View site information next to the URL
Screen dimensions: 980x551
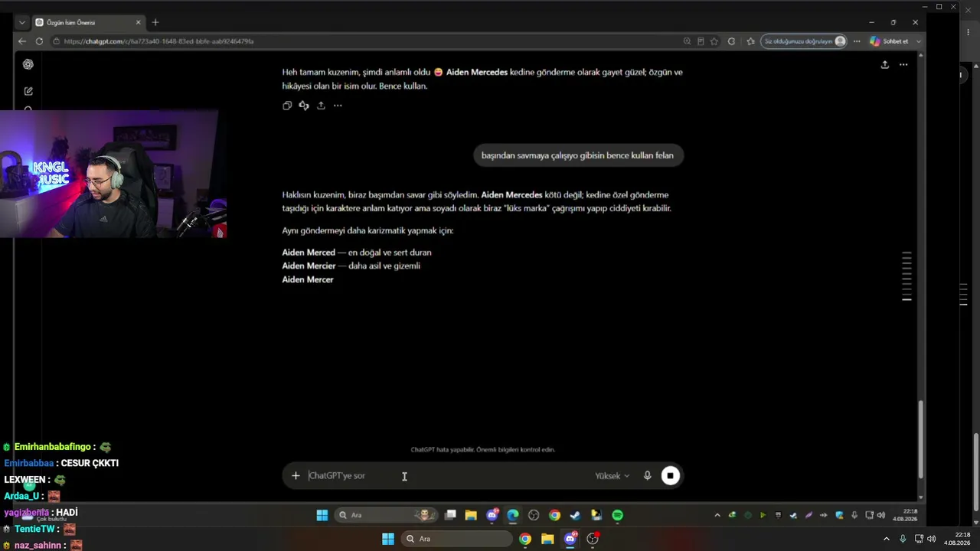tap(57, 41)
